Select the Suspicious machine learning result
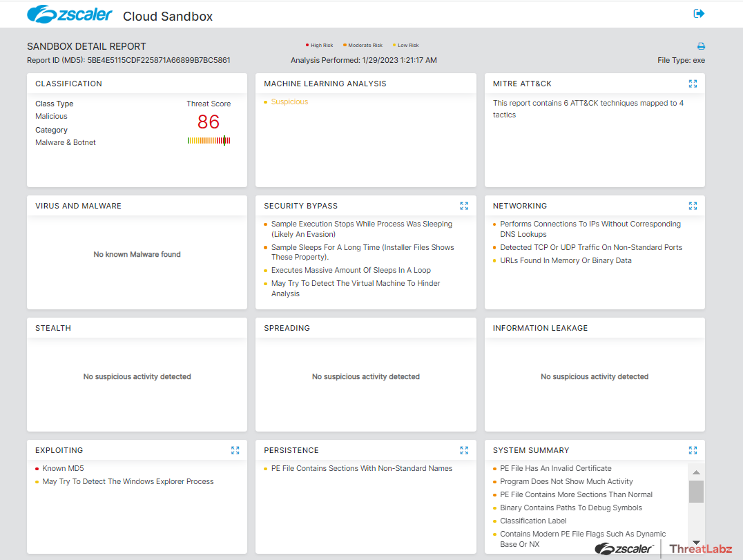The height and width of the screenshot is (560, 743). [289, 101]
